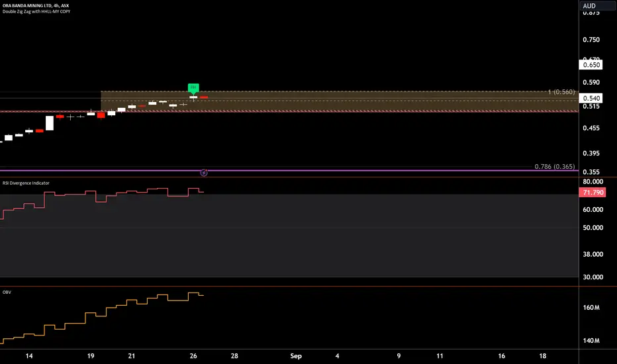Open the AUD currency selector
The image size is (617, 364).
coord(597,5)
